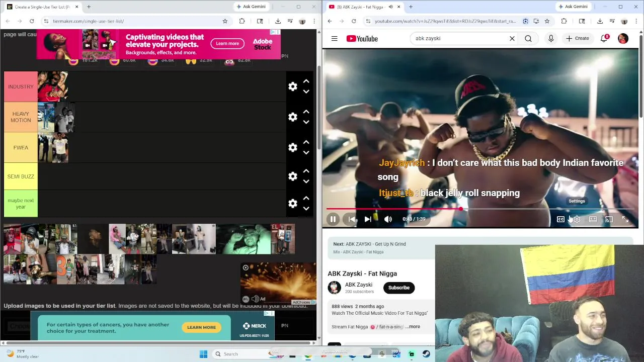Unmute the small video ad
The height and width of the screenshot is (362, 644).
255,299
